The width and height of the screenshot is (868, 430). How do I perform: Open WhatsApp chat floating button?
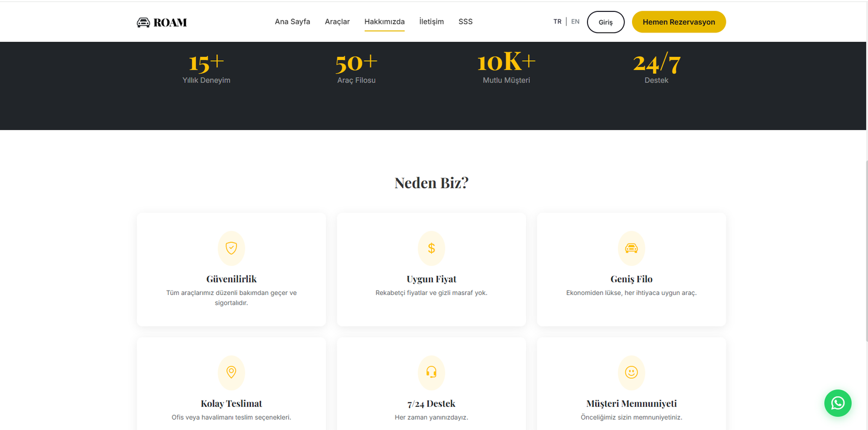click(838, 403)
